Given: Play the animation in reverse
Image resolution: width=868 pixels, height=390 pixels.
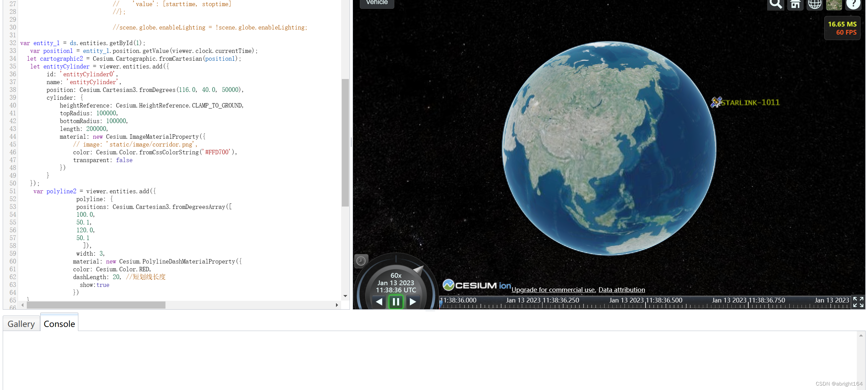Looking at the screenshot, I should click(x=379, y=302).
